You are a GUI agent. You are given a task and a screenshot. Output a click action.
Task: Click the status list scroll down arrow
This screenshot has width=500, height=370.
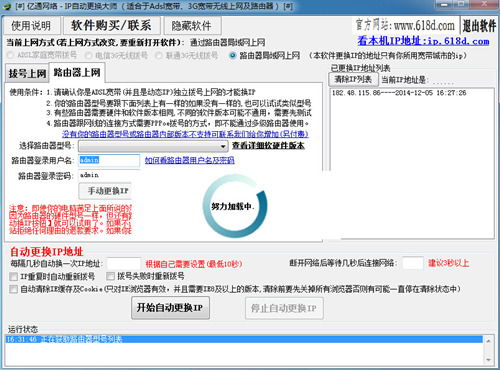pyautogui.click(x=488, y=360)
